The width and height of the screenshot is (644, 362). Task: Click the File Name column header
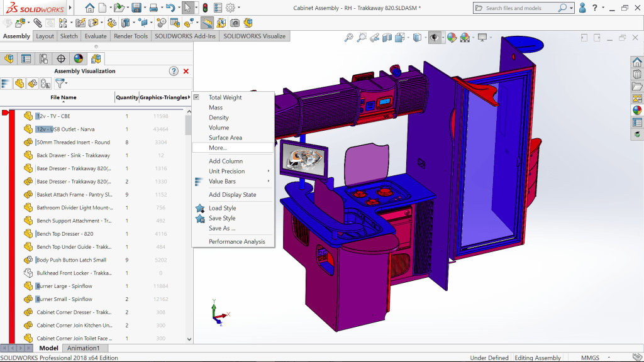[64, 97]
